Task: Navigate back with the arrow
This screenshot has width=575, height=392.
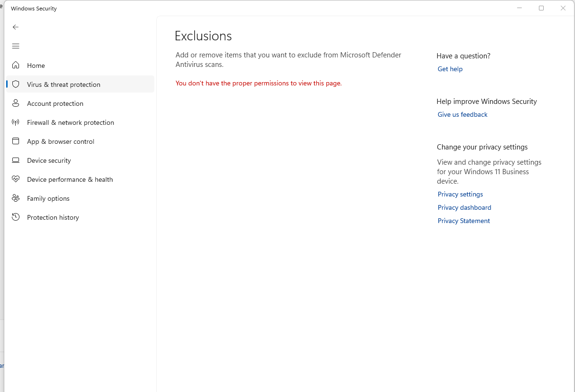Action: coord(15,27)
